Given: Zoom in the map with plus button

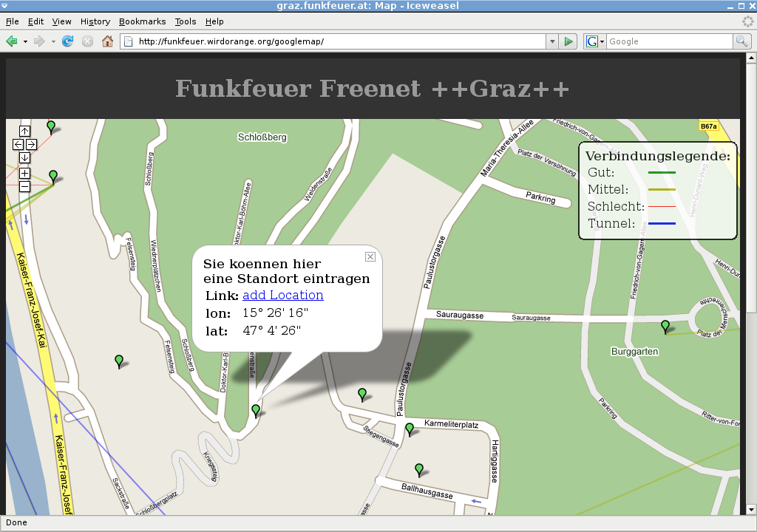Looking at the screenshot, I should [24, 173].
